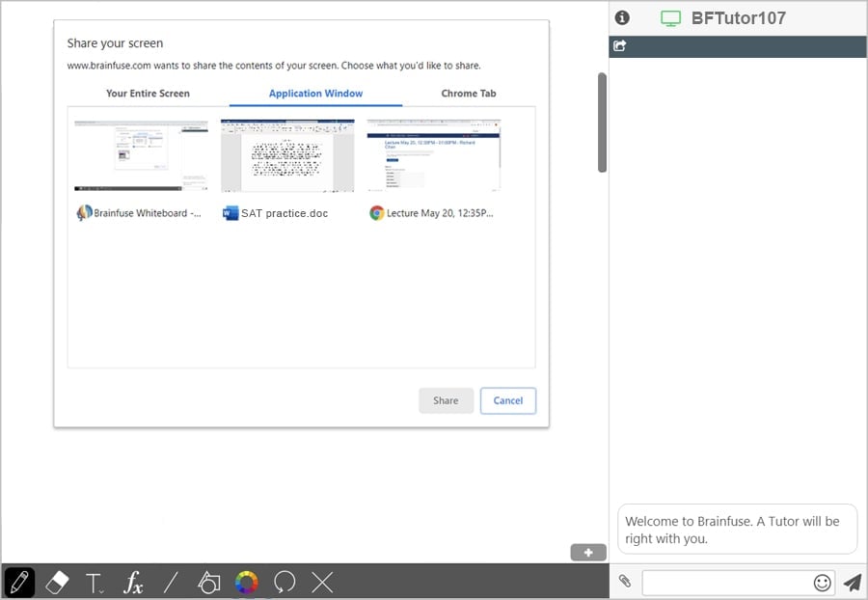Select the Eraser tool
The width and height of the screenshot is (868, 600).
click(57, 582)
